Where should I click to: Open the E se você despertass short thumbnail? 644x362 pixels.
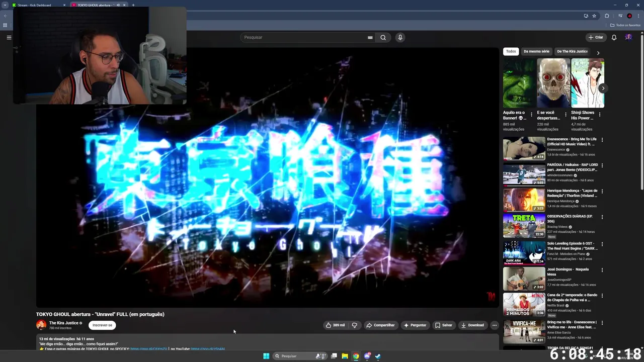point(553,83)
